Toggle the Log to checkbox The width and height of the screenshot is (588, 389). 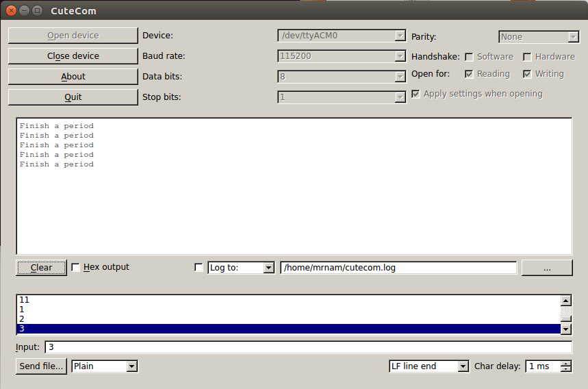point(199,268)
